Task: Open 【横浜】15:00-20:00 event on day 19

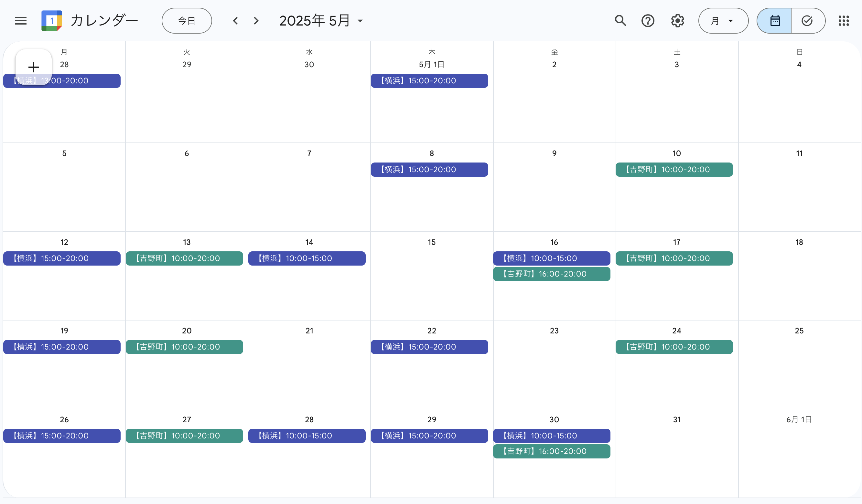Action: (x=62, y=347)
